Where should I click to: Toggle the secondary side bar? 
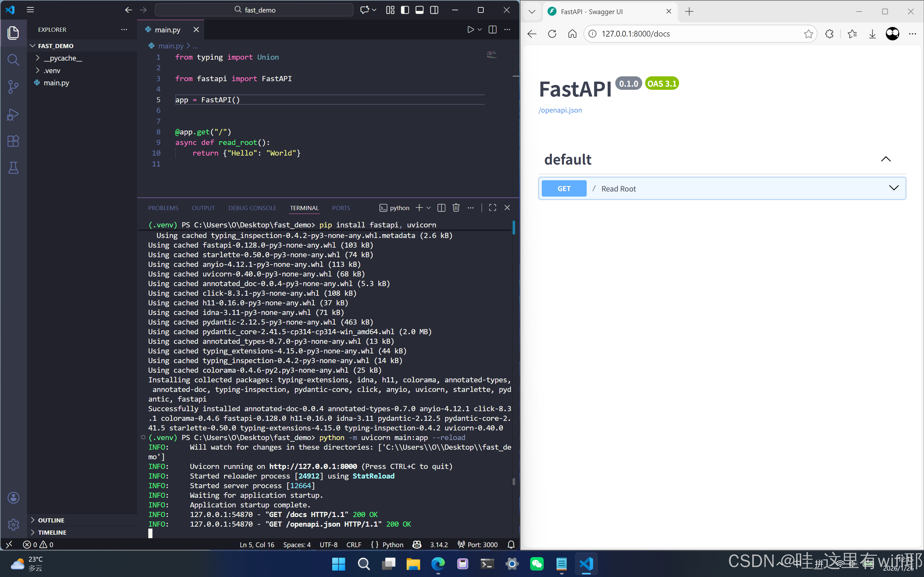[x=434, y=10]
